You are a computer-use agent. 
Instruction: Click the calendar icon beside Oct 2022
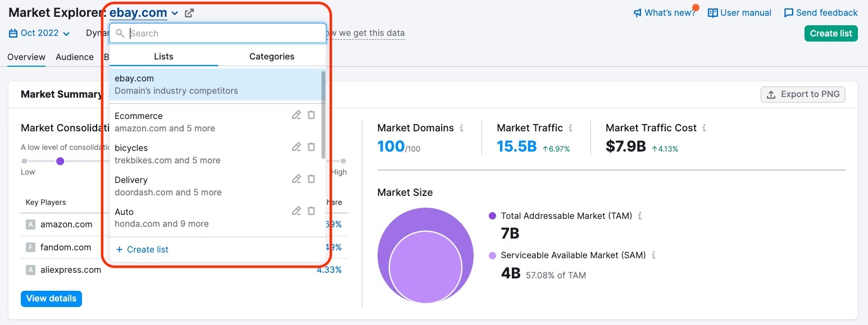coord(13,33)
